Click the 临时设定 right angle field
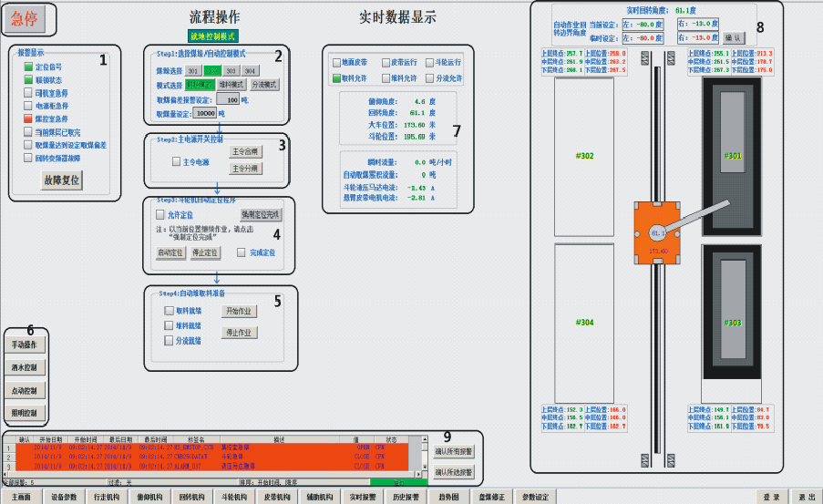Image resolution: width=823 pixels, height=504 pixels. [x=697, y=37]
